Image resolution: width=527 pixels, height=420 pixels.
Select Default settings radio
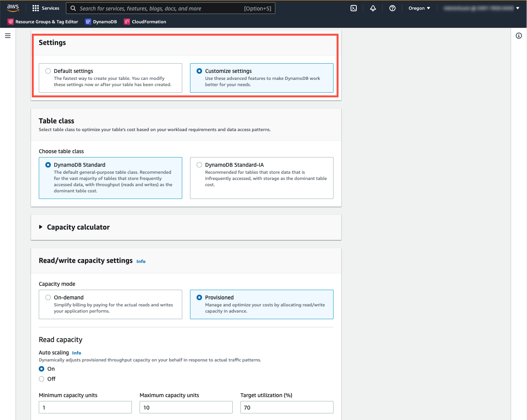coord(48,71)
